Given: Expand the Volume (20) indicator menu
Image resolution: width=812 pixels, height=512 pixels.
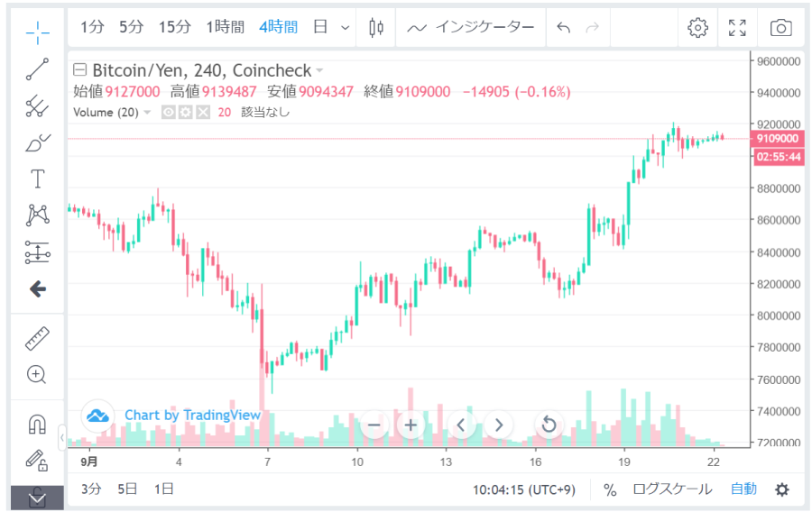Looking at the screenshot, I should coord(147,113).
